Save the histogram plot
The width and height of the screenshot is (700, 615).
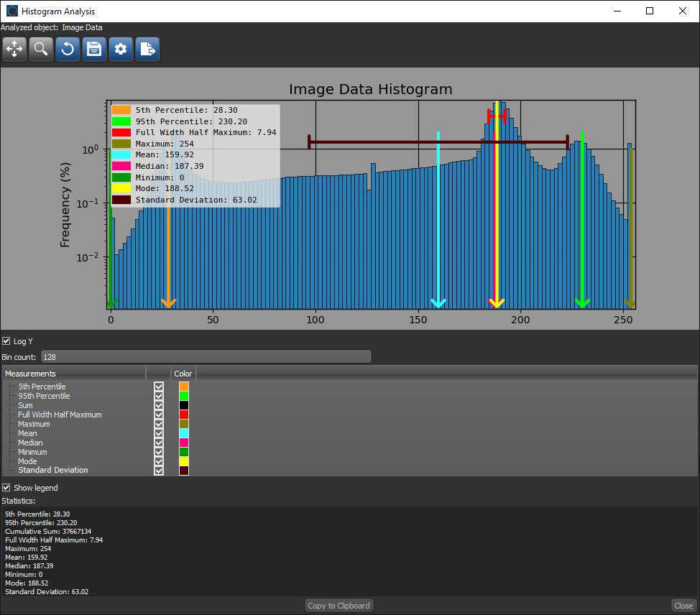pos(93,49)
